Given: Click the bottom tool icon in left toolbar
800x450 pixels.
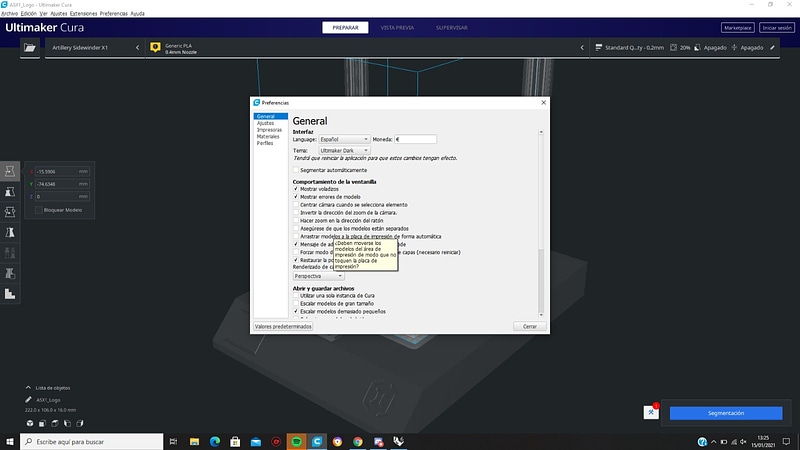Looking at the screenshot, I should tap(10, 293).
